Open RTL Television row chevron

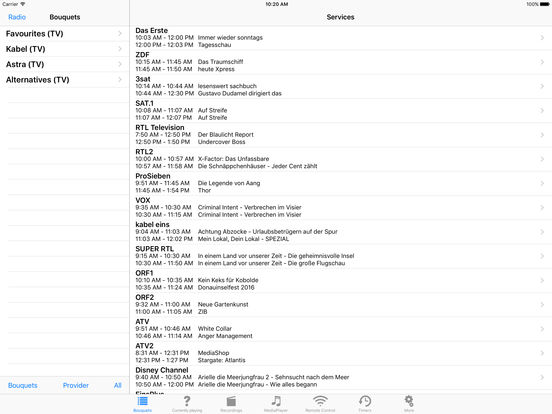[x=542, y=135]
